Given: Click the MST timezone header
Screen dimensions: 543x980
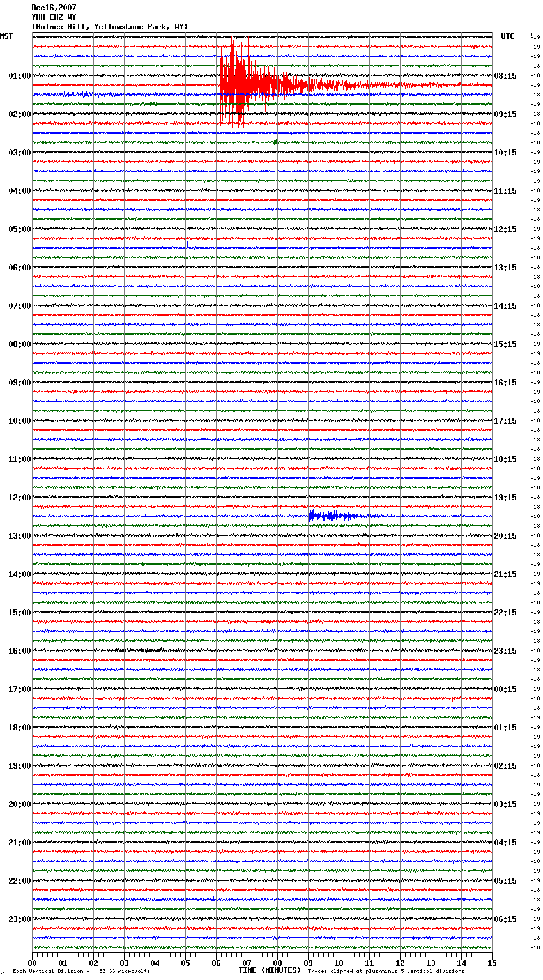Looking at the screenshot, I should coord(6,36).
